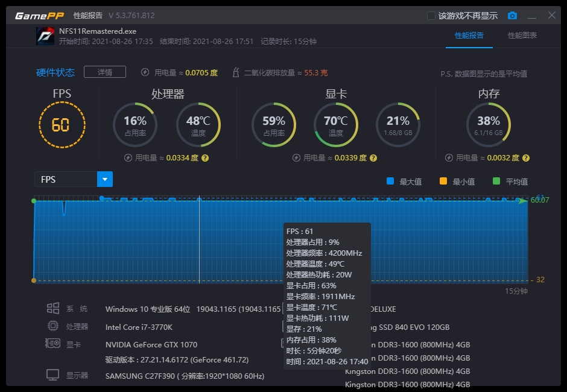
Task: Open the 性能图表 tab
Action: point(522,36)
